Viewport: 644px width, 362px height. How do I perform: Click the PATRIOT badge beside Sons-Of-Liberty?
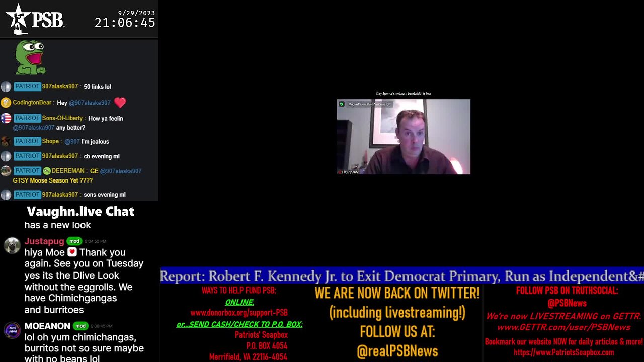(27, 118)
